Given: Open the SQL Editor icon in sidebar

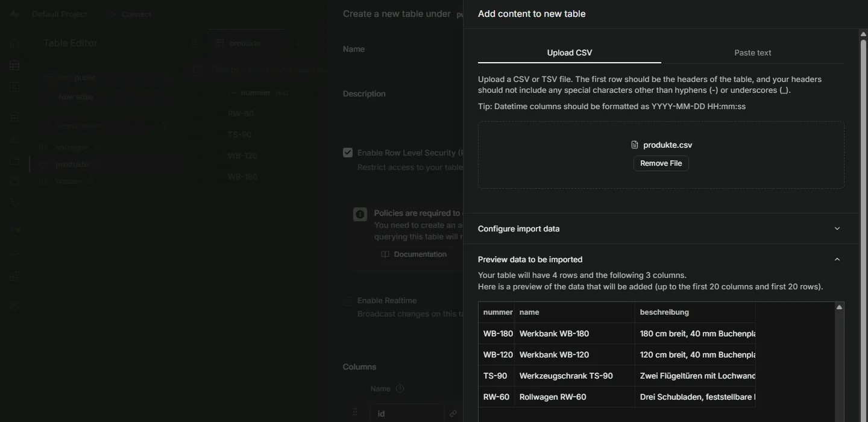Looking at the screenshot, I should (x=14, y=87).
